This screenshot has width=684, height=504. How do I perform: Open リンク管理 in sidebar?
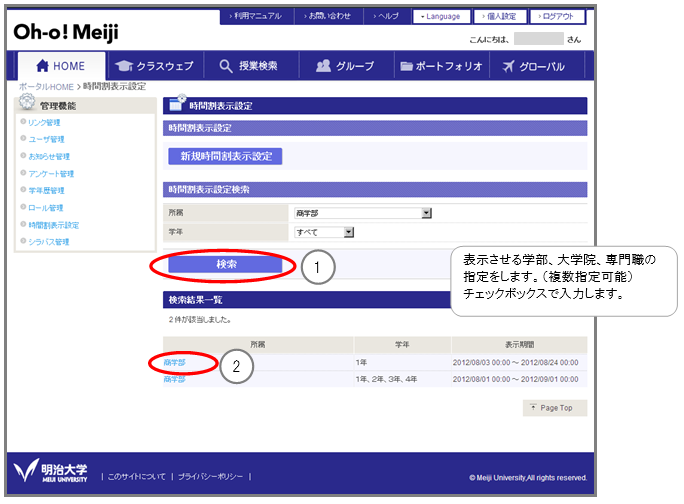click(x=44, y=123)
